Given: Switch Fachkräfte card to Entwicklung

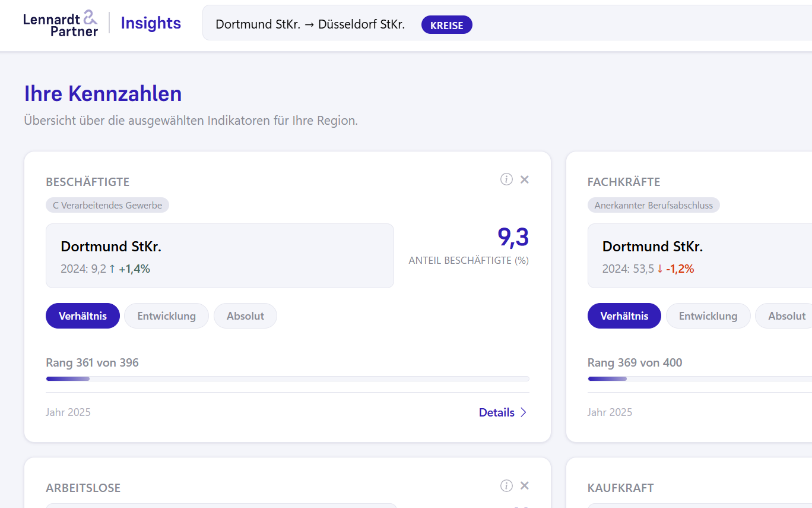Looking at the screenshot, I should tap(708, 316).
